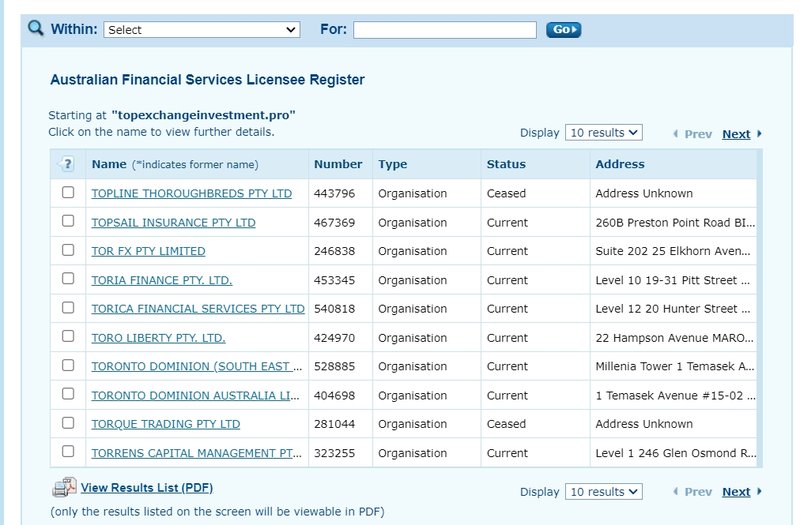Open Toronto Dominion (South East link
This screenshot has height=525, width=800.
(x=197, y=366)
